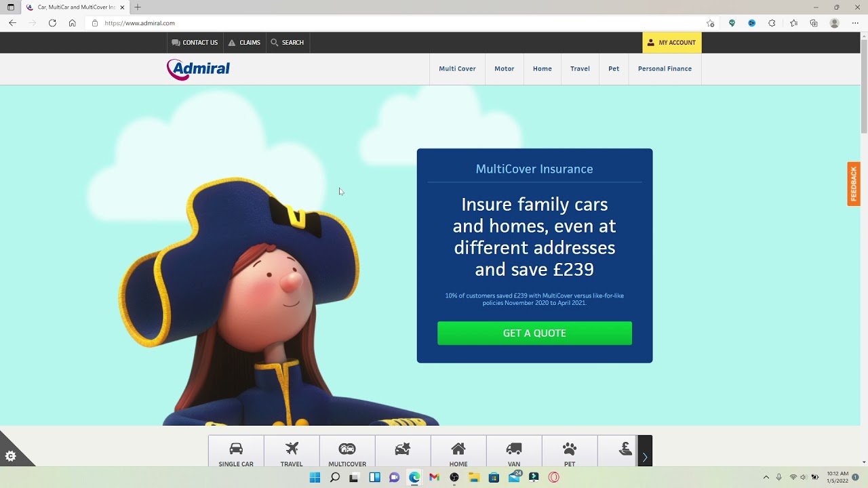
Task: Advance product carousel with right arrow
Action: (x=645, y=451)
